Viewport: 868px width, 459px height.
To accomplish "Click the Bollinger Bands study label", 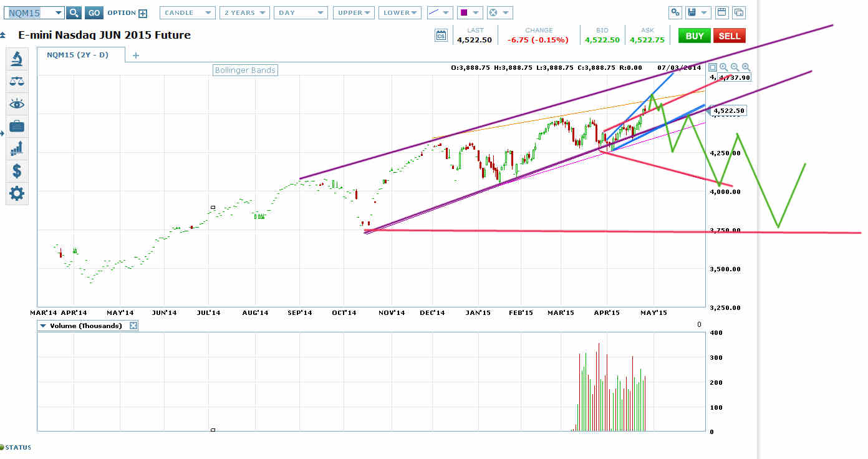I will (245, 70).
